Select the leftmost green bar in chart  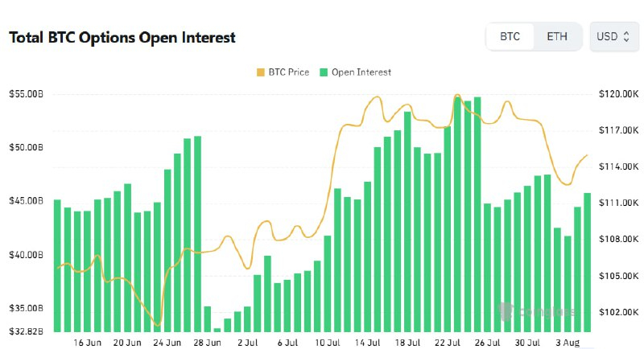click(x=57, y=265)
